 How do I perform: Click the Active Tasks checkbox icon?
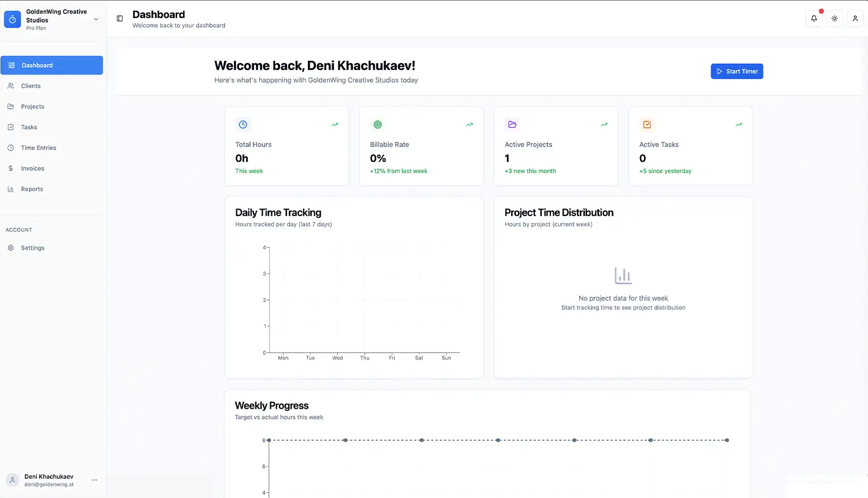pyautogui.click(x=647, y=124)
